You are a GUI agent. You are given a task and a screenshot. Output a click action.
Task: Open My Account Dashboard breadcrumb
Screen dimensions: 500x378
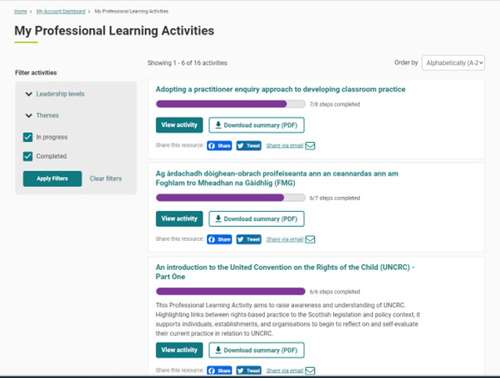coord(61,11)
